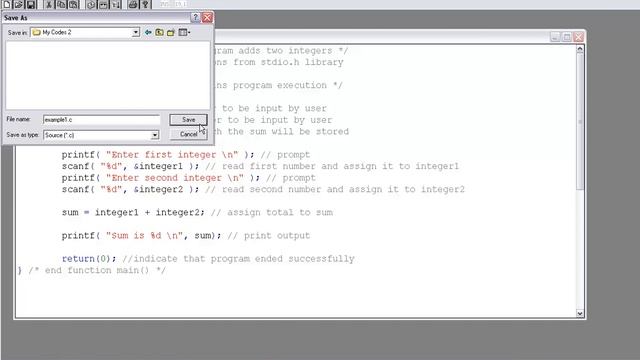Click 'read second number and assign' comment
640x360 pixels.
(302, 189)
